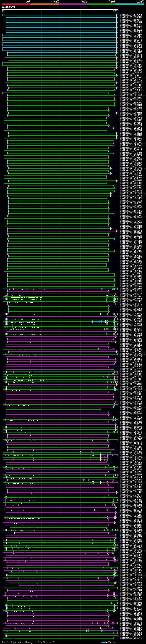Click the orange ~40% identity legend bar
The width and height of the screenshot is (146, 644).
[45, 4]
